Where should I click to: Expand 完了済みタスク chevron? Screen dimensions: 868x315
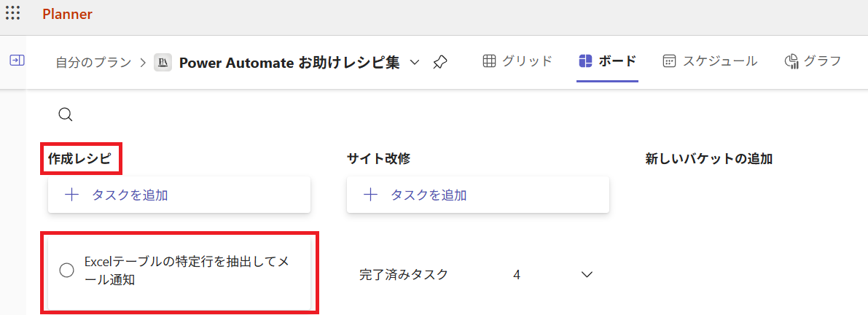[x=587, y=275]
